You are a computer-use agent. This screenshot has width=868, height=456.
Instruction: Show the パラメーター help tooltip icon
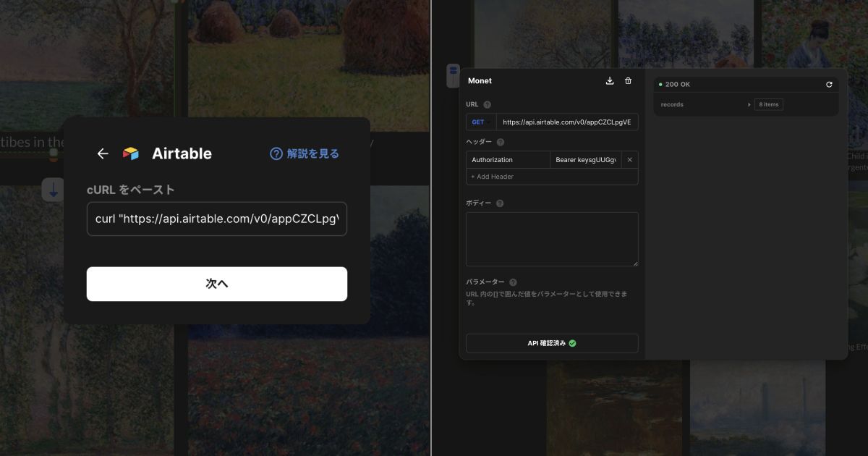coord(513,282)
